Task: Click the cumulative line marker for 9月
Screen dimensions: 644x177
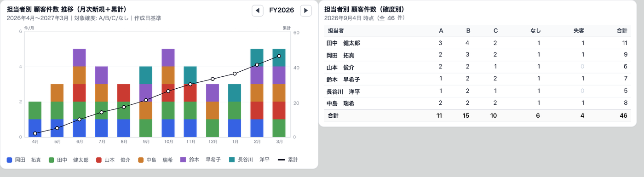Action: pos(146,100)
